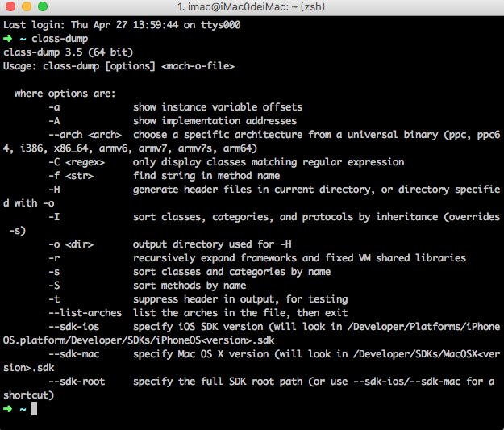This screenshot has height=430, width=504.
Task: Click the --sdk-ios option text
Action: click(74, 327)
